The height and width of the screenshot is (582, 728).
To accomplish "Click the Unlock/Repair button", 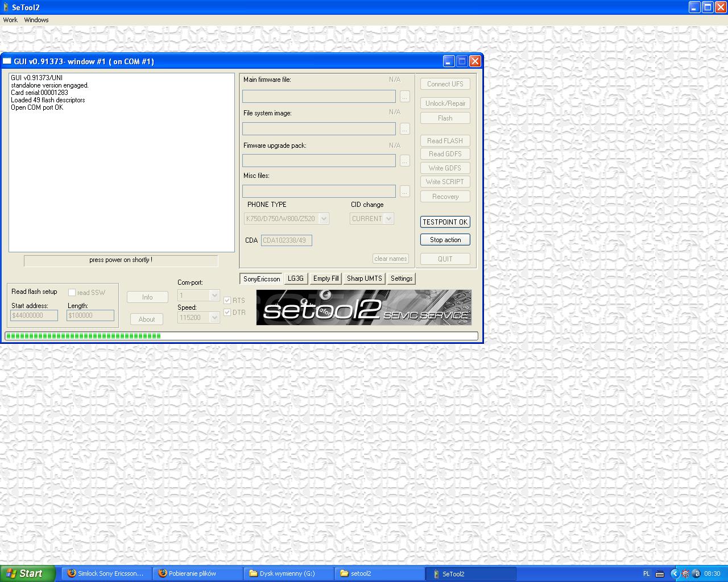I will point(445,103).
